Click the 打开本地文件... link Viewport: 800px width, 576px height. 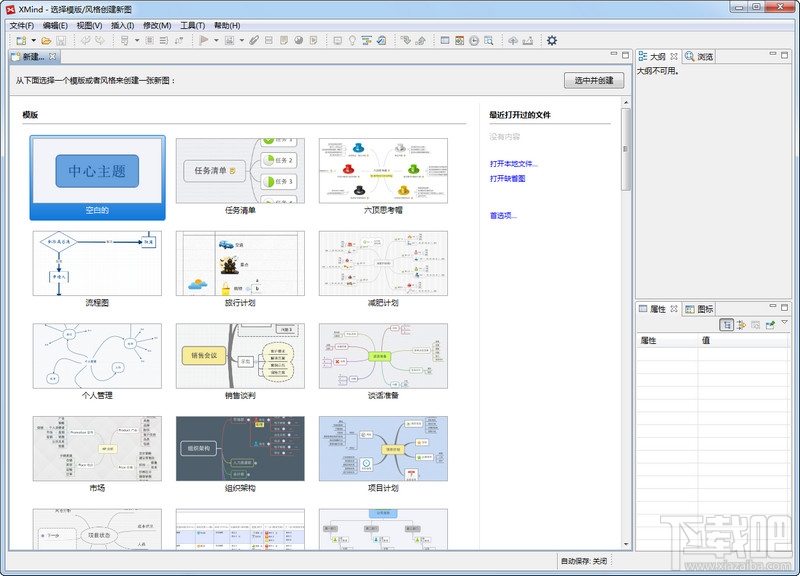pyautogui.click(x=514, y=164)
